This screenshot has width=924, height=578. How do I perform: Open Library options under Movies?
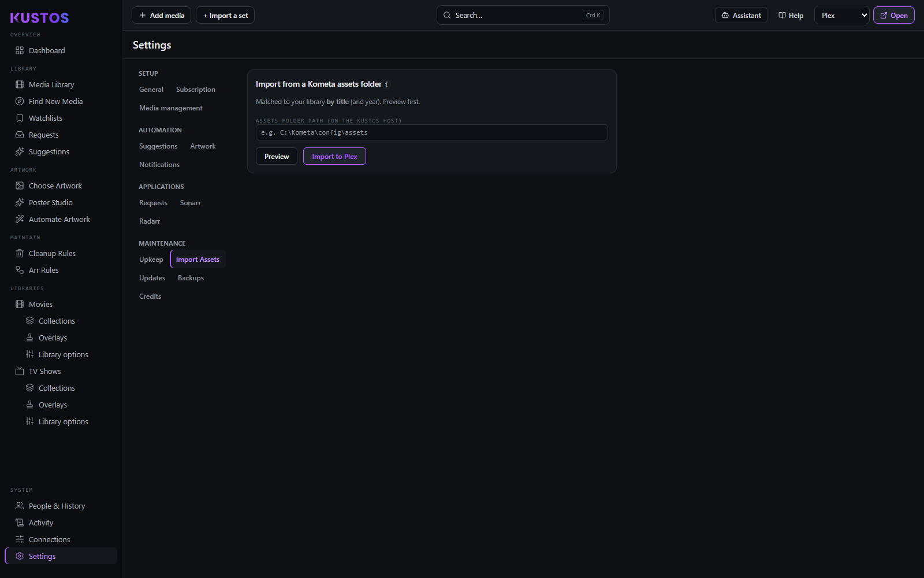point(64,354)
